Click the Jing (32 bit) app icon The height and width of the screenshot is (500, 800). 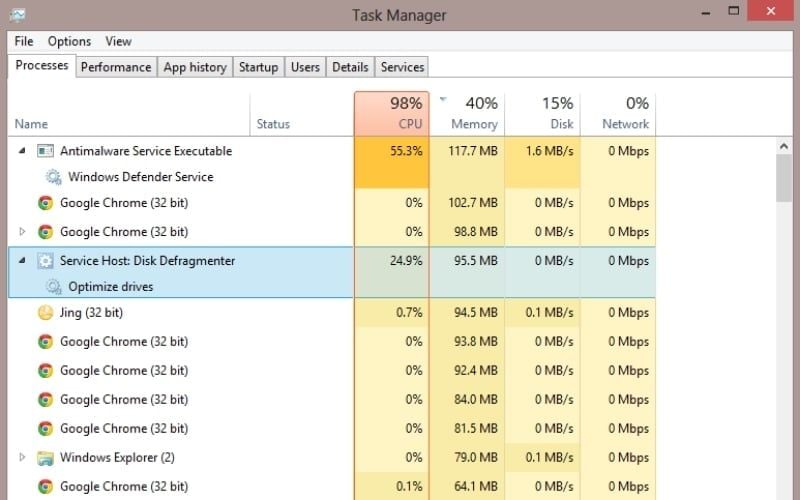pyautogui.click(x=45, y=312)
